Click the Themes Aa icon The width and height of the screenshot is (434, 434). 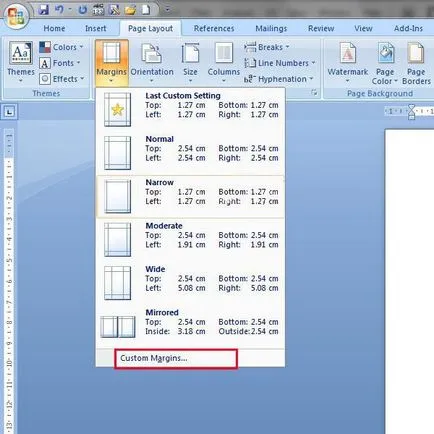click(x=20, y=53)
